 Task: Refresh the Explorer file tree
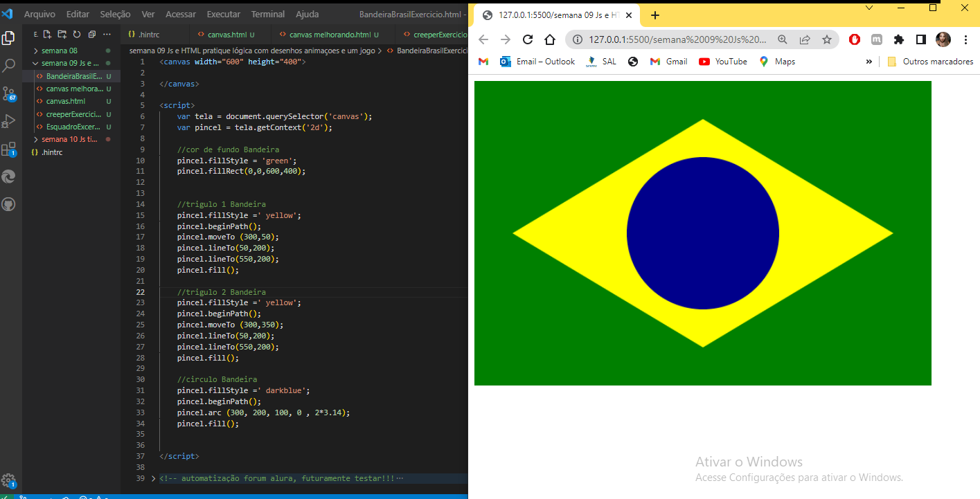coord(77,34)
